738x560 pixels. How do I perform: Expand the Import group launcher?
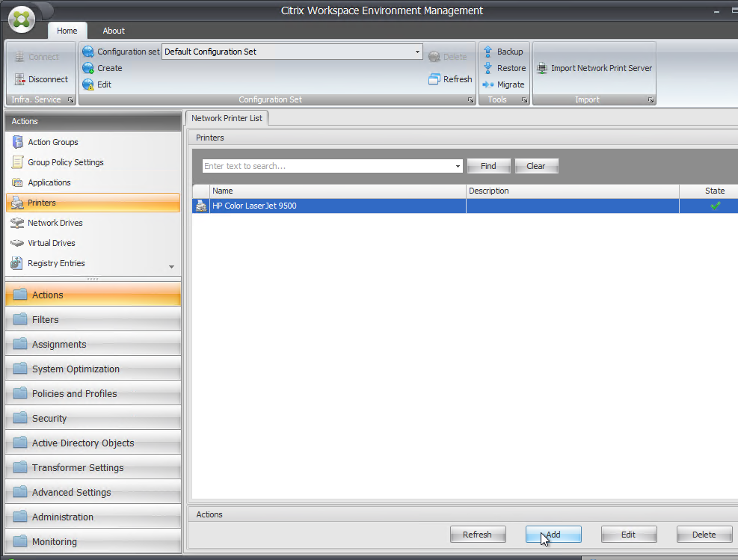pyautogui.click(x=651, y=99)
